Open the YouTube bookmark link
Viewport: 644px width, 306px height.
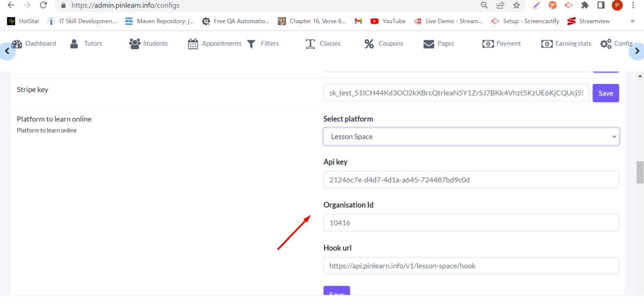(x=387, y=21)
